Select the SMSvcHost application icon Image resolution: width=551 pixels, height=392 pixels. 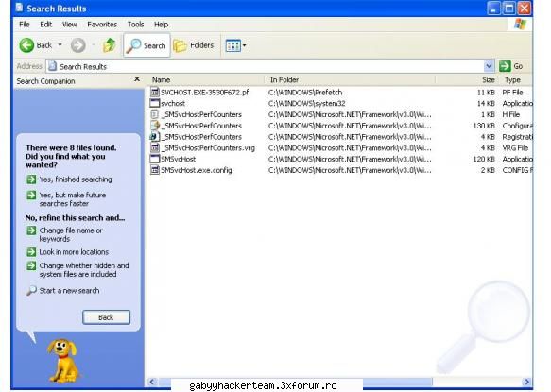point(155,159)
